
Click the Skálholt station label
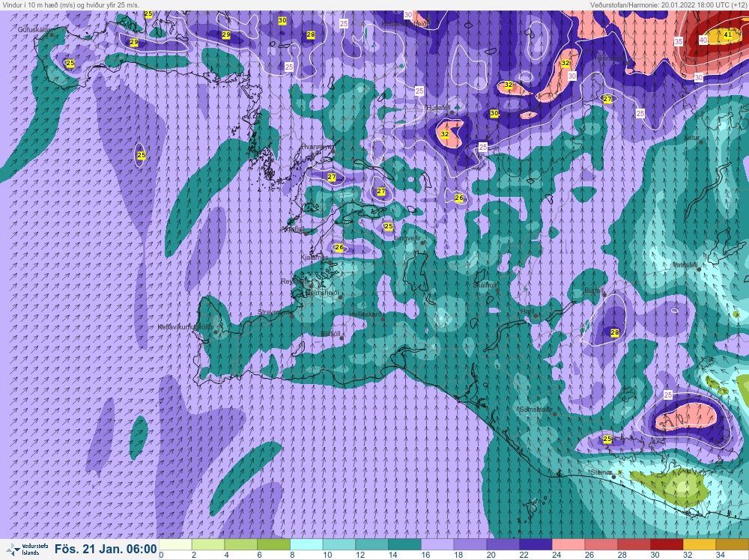pyautogui.click(x=485, y=285)
